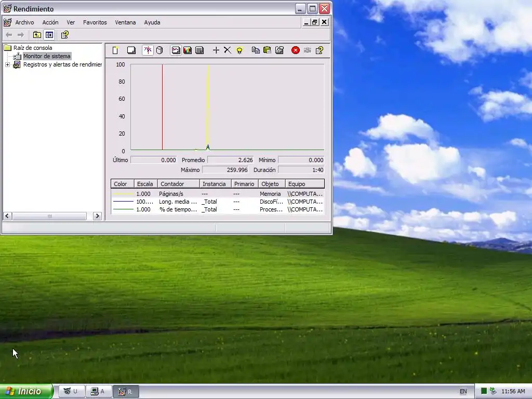The image size is (532, 399).
Task: Expand Registros y alertas de rendimiento node
Action: point(7,64)
